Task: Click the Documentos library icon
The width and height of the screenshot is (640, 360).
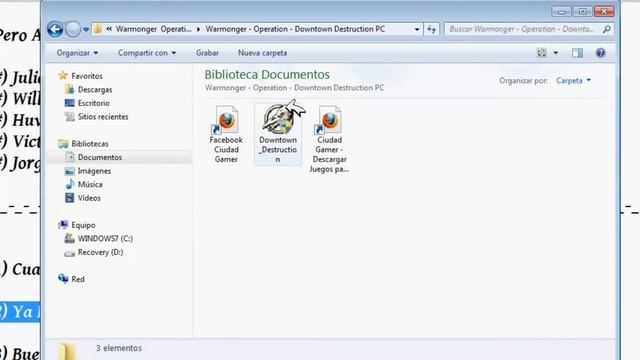Action: click(x=70, y=157)
